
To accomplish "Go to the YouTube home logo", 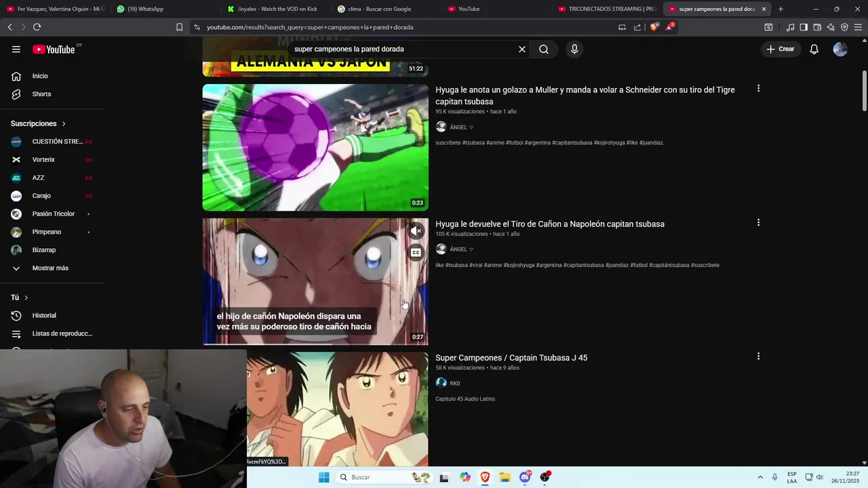I will 54,49.
